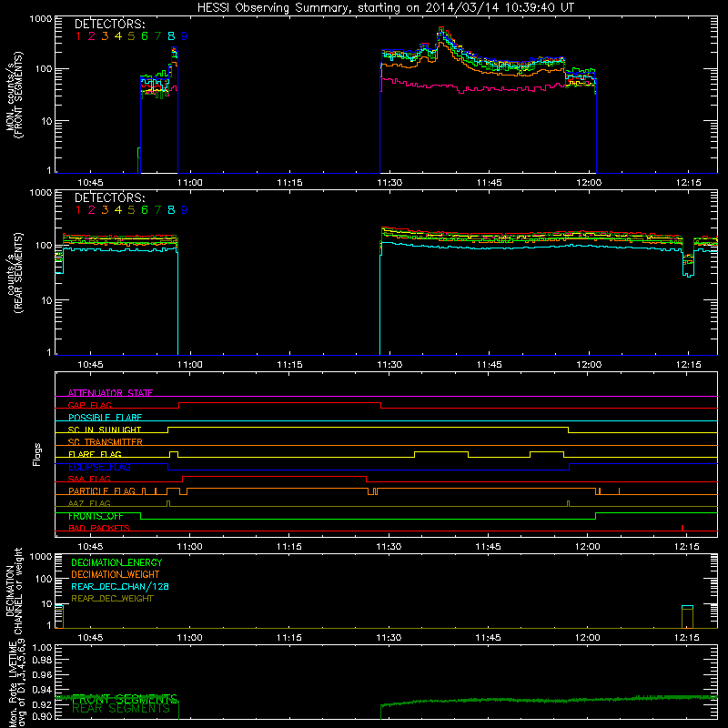Screen dimensions: 728x728
Task: Click detector 6 in front segments legend
Action: (x=145, y=36)
